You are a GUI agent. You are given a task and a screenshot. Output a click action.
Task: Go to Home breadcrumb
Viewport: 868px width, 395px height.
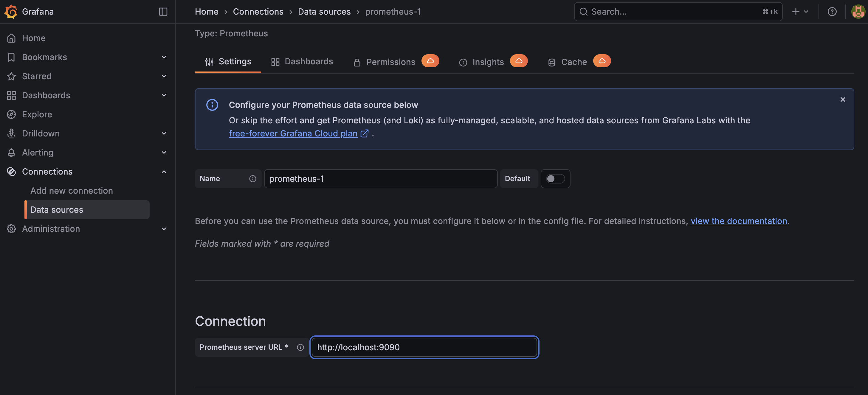207,12
